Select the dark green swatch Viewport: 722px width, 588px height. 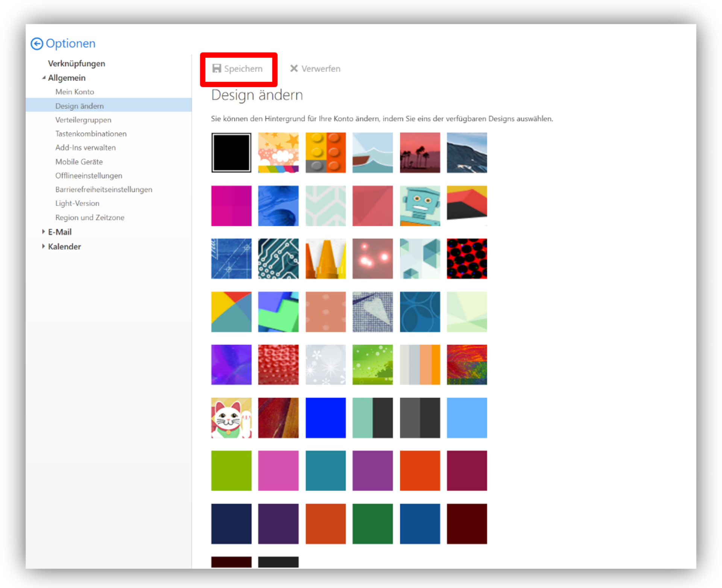point(373,524)
